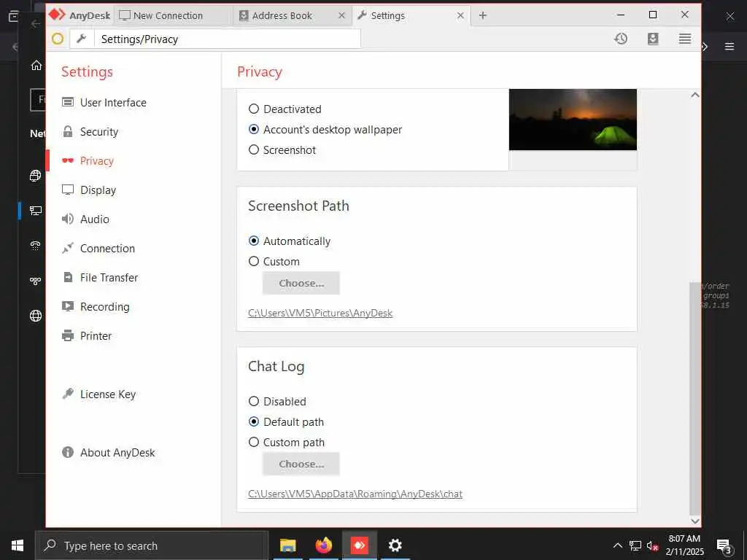Click Choose button under Chat Log
This screenshot has height=560, width=747.
click(x=301, y=464)
